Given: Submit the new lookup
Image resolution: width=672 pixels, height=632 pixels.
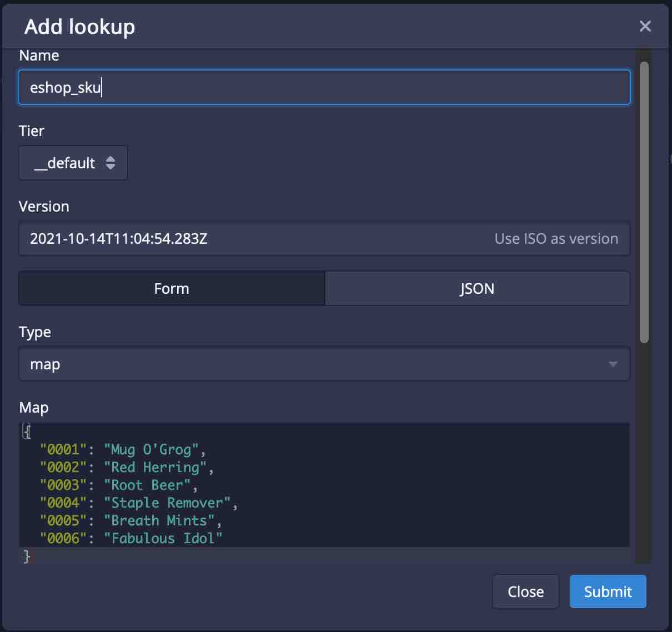Looking at the screenshot, I should (608, 591).
